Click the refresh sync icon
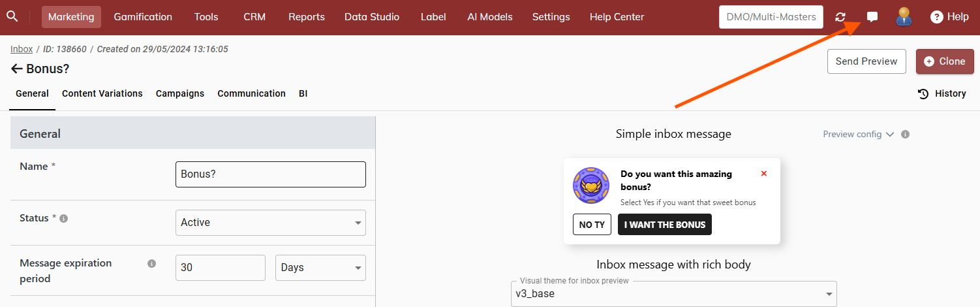 point(840,17)
